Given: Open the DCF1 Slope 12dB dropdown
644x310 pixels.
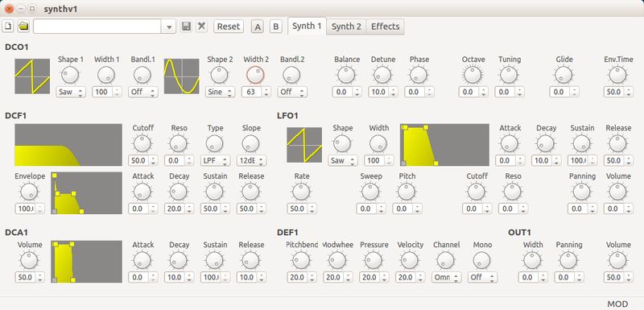Looking at the screenshot, I should coord(251,160).
